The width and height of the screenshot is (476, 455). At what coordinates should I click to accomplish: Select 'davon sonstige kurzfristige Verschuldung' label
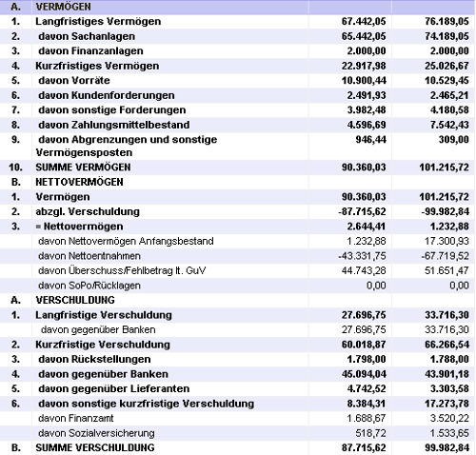pyautogui.click(x=147, y=404)
